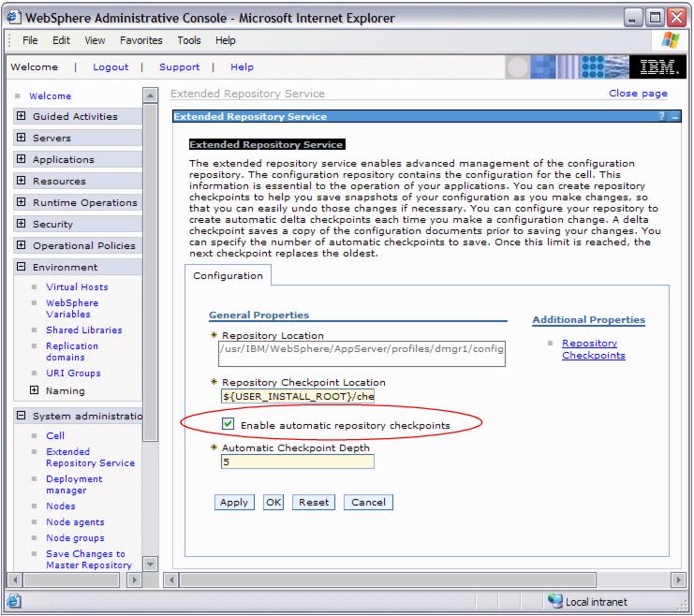Viewport: 694px width, 616px height.
Task: Open the browser Help menu
Action: [226, 40]
